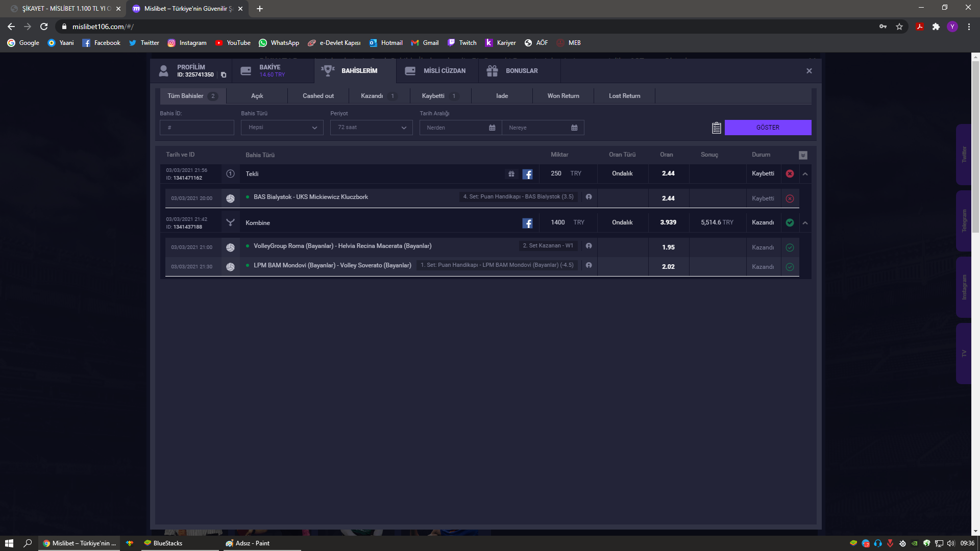Click the ID 1341437188 text

pyautogui.click(x=184, y=227)
